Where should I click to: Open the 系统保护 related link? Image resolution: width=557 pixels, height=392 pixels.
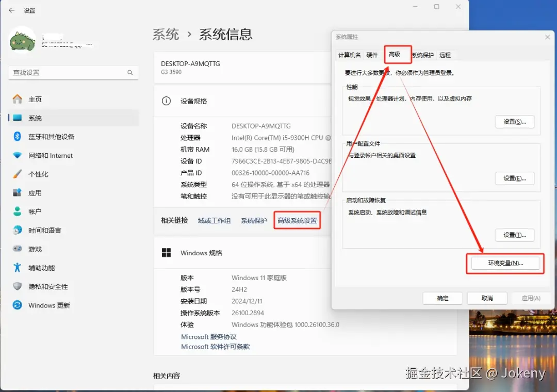(254, 221)
